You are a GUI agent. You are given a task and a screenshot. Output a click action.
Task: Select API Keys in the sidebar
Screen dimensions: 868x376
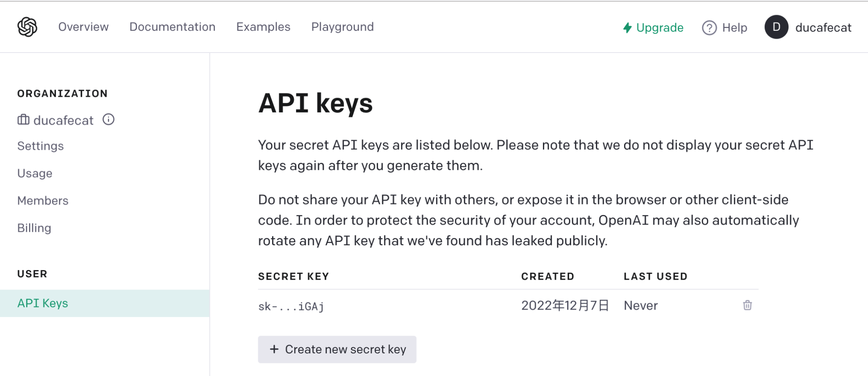105,303
